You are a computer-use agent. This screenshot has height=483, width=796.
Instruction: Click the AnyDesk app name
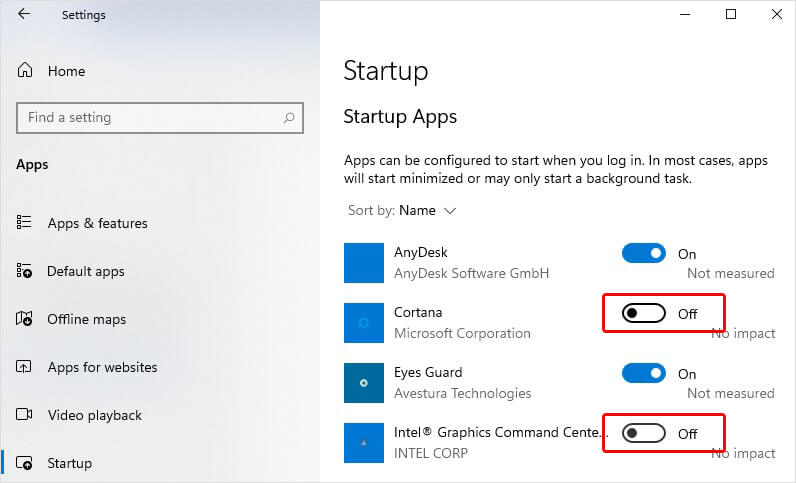(421, 252)
